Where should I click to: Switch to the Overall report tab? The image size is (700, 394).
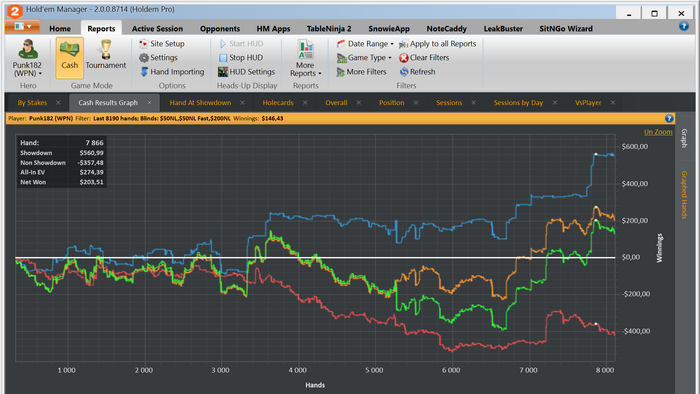click(x=336, y=103)
